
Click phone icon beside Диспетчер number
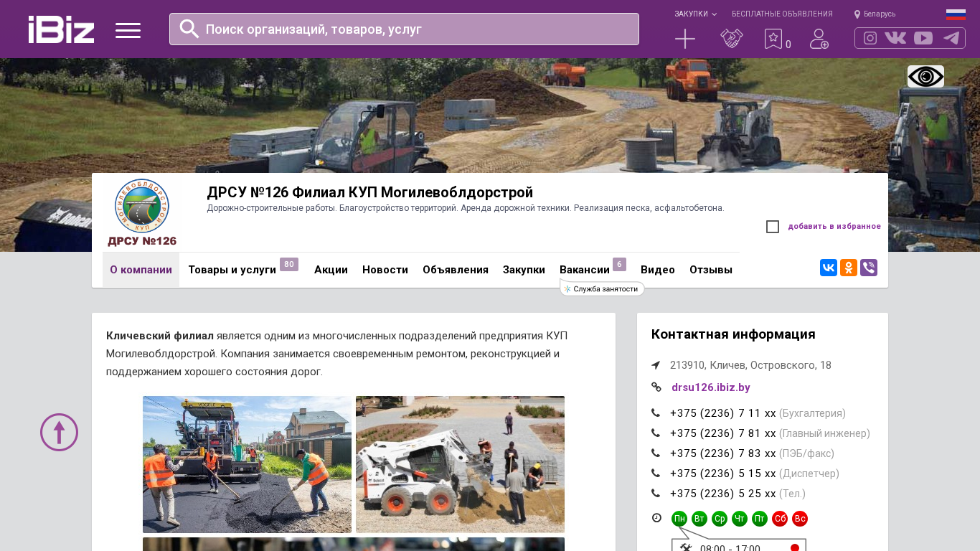pos(656,474)
